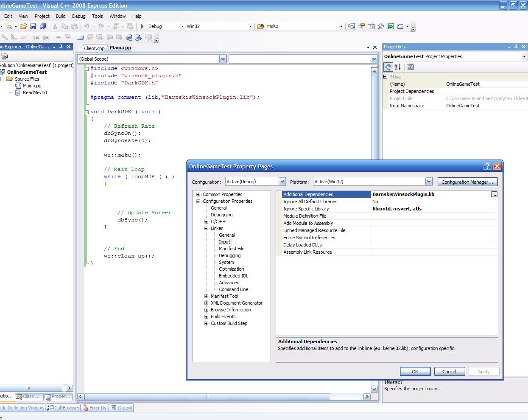Open the Command Window toolbar icon
The height and width of the screenshot is (420, 528).
(400, 26)
